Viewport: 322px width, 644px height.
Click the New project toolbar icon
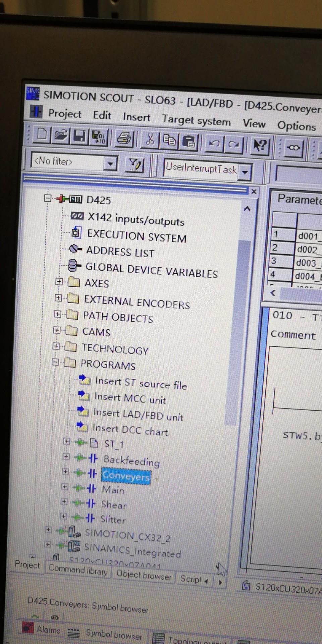click(x=42, y=135)
